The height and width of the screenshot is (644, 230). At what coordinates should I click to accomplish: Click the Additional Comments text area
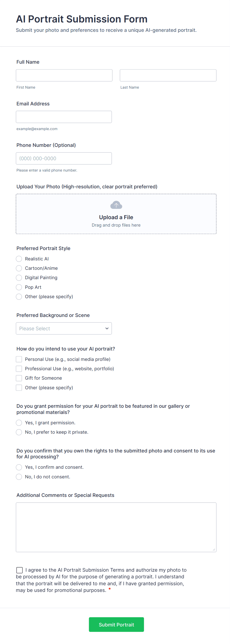click(x=116, y=527)
